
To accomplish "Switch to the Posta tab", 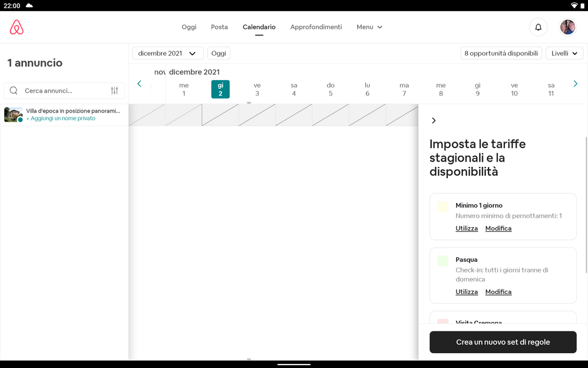I will 219,27.
